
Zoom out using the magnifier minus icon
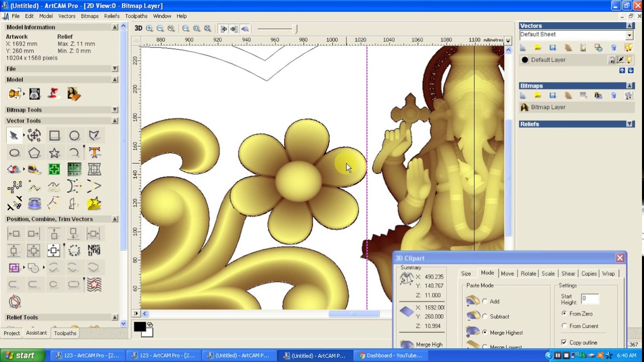point(160,29)
